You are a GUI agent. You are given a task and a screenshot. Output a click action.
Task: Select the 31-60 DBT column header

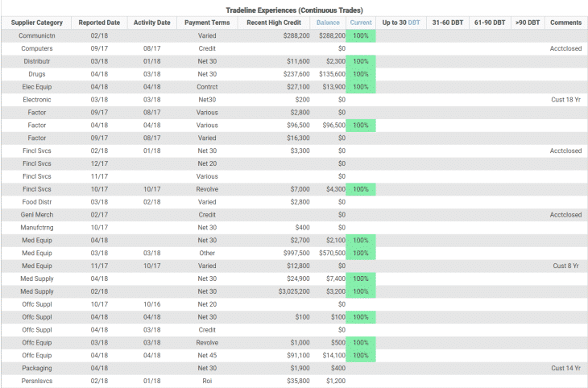pos(449,23)
